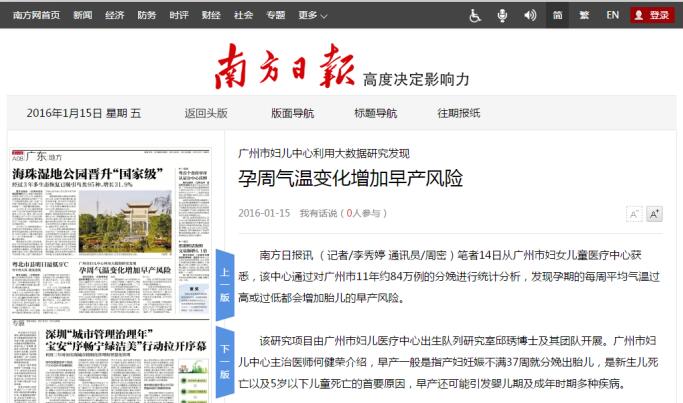Open the 社会 menu item
683x403 pixels.
click(x=243, y=15)
